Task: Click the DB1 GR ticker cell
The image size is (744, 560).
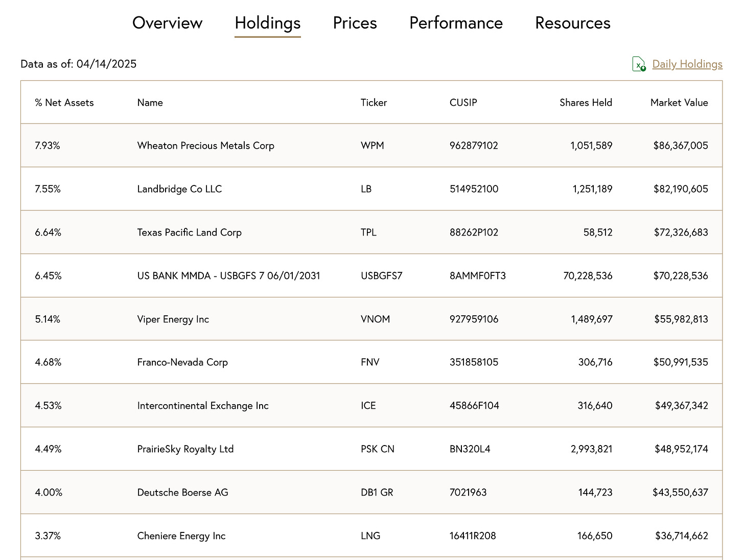Action: (x=377, y=493)
